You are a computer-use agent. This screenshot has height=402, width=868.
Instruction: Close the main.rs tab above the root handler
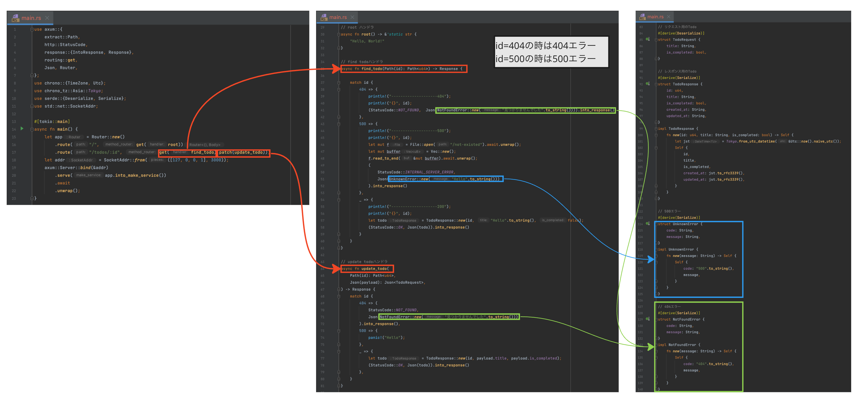tap(352, 17)
